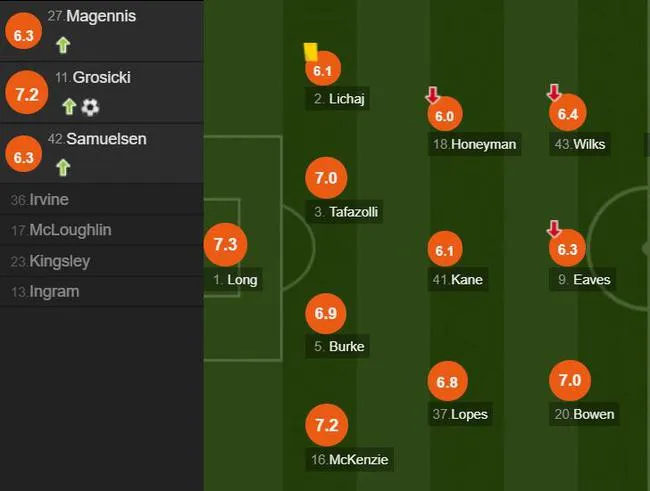
Task: Click the 16. McKenzie name label
Action: tap(349, 459)
